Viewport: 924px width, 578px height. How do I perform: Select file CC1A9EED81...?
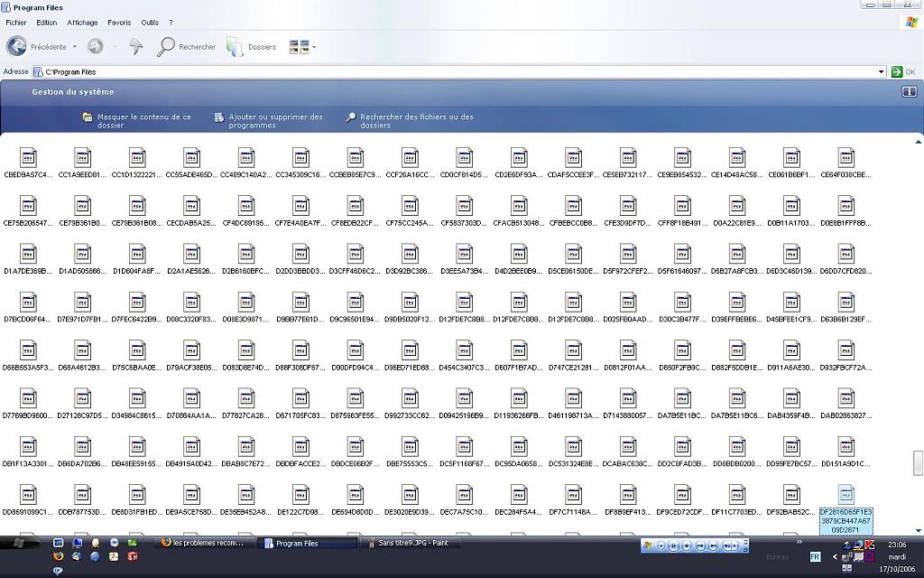[x=82, y=163]
